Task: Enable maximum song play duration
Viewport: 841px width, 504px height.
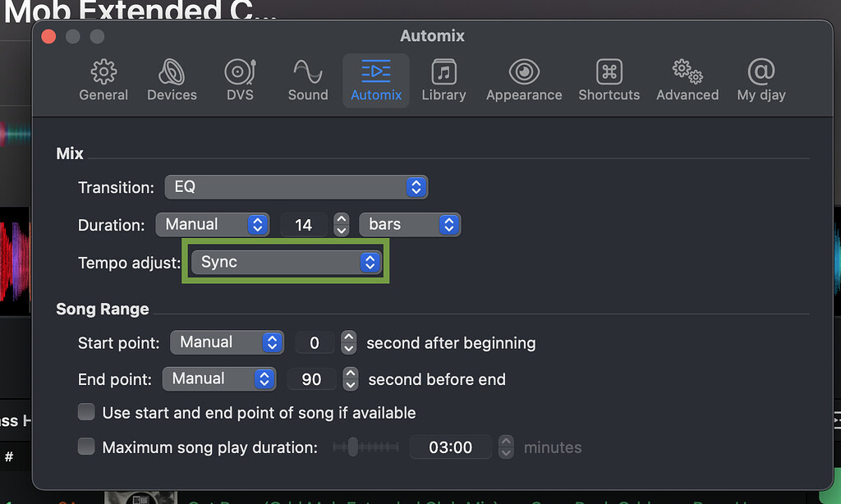Action: click(x=86, y=447)
